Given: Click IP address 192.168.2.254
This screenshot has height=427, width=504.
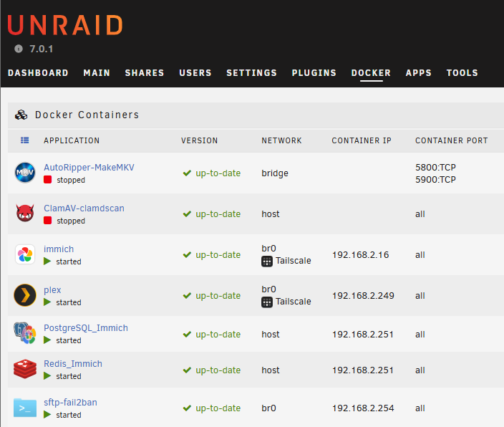Looking at the screenshot, I should (x=363, y=408).
